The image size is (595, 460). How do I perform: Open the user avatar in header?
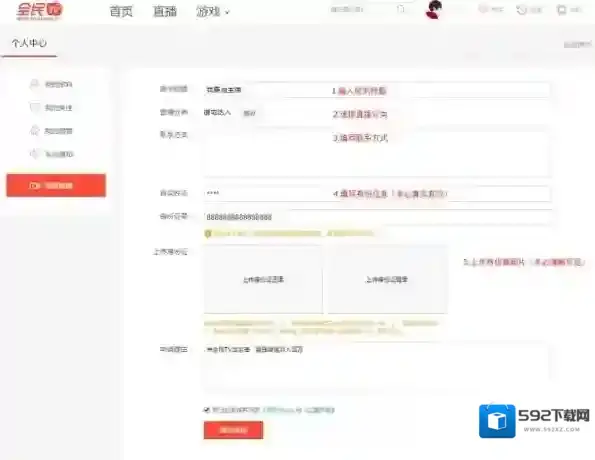tap(434, 9)
